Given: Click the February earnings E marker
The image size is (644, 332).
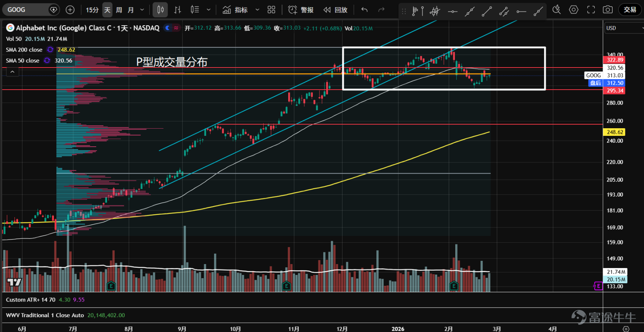Looking at the screenshot, I should click(454, 286).
